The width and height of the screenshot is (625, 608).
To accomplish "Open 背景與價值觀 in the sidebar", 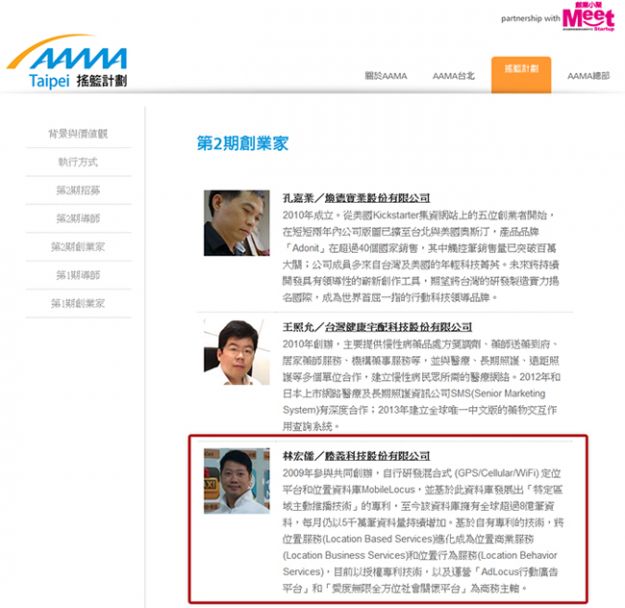I will point(78,133).
